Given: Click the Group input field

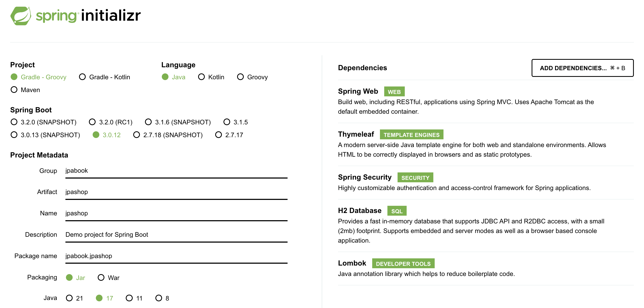Looking at the screenshot, I should click(176, 171).
